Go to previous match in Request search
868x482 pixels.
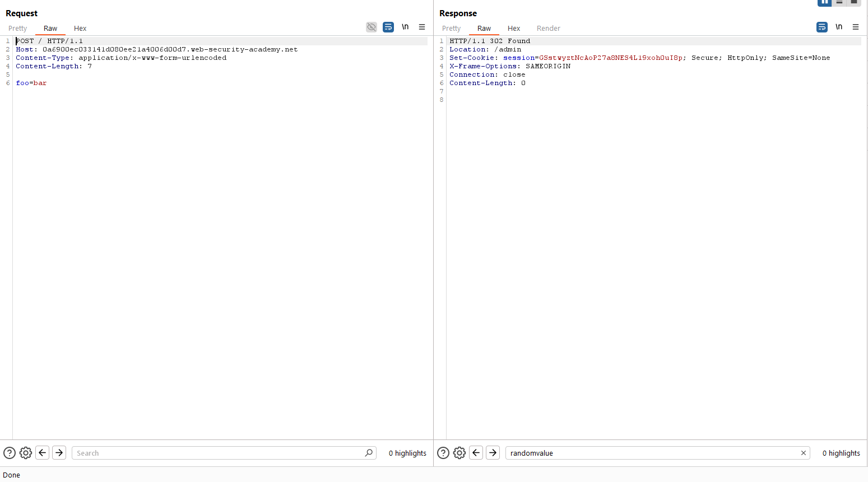click(43, 453)
